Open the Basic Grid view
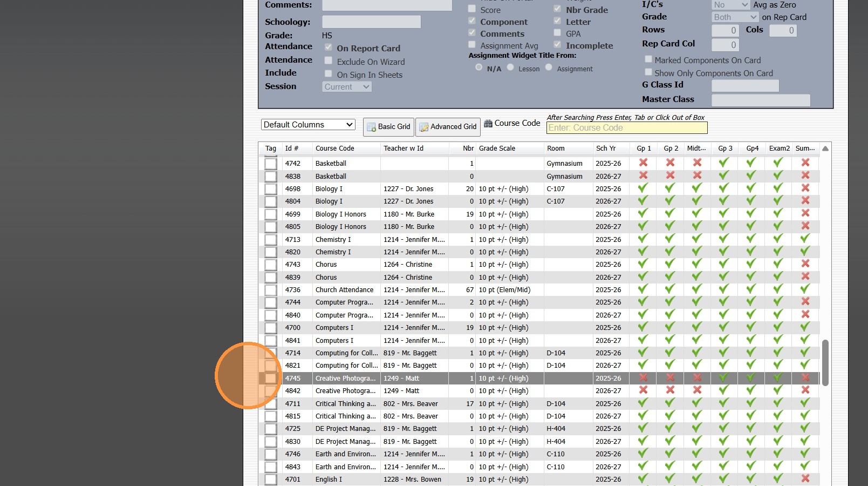868x486 pixels. point(388,127)
